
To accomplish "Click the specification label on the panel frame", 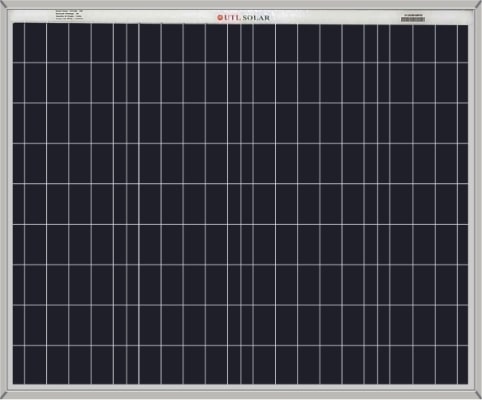I will point(69,15).
